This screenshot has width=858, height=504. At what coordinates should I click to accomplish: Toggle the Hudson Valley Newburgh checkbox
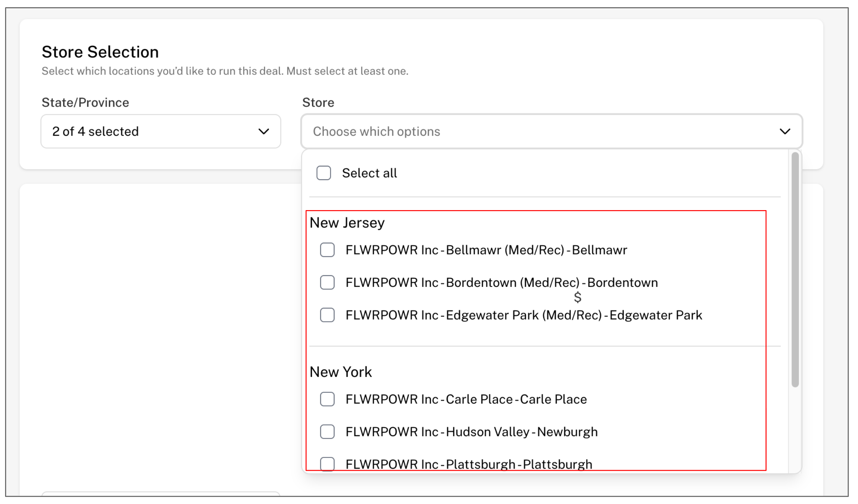tap(327, 431)
